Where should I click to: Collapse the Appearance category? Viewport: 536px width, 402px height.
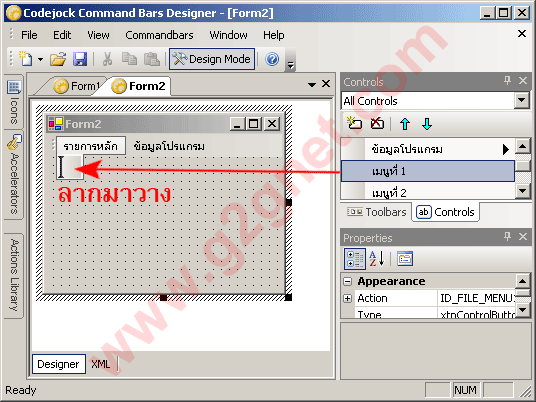coord(347,281)
